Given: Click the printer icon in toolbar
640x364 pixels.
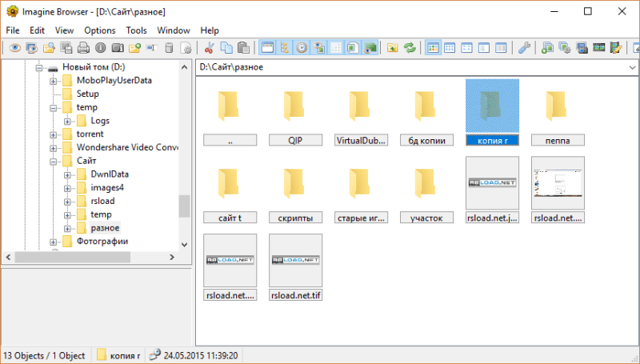Looking at the screenshot, I should tap(83, 48).
